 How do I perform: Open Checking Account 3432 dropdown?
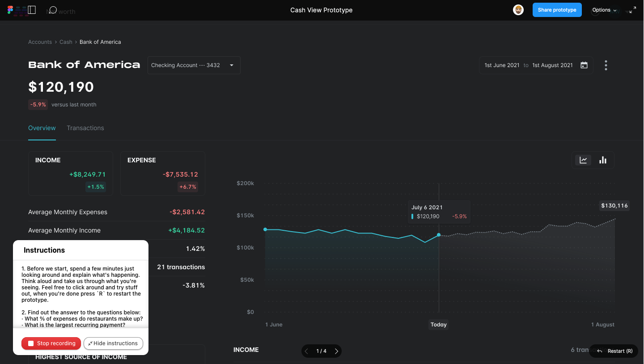tap(194, 65)
